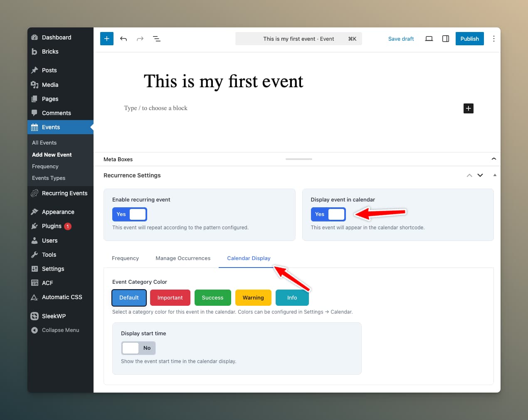Move Recurrence Settings panel down arrow
The image size is (528, 420).
pos(480,175)
